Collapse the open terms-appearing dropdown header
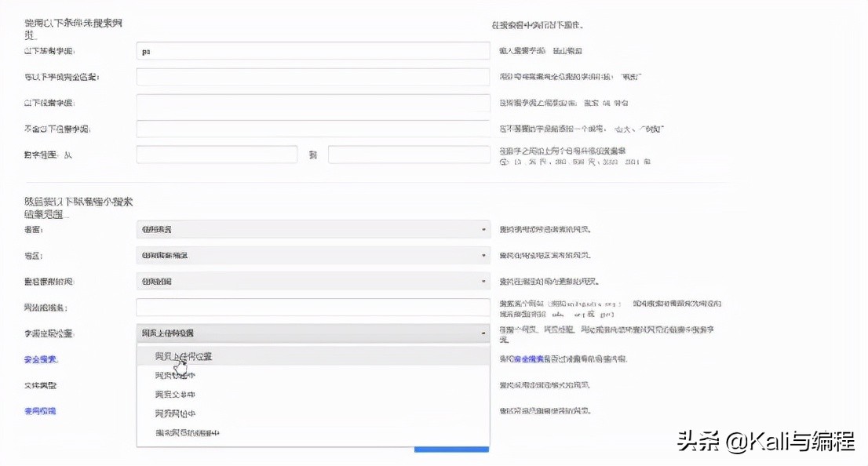 pos(313,333)
